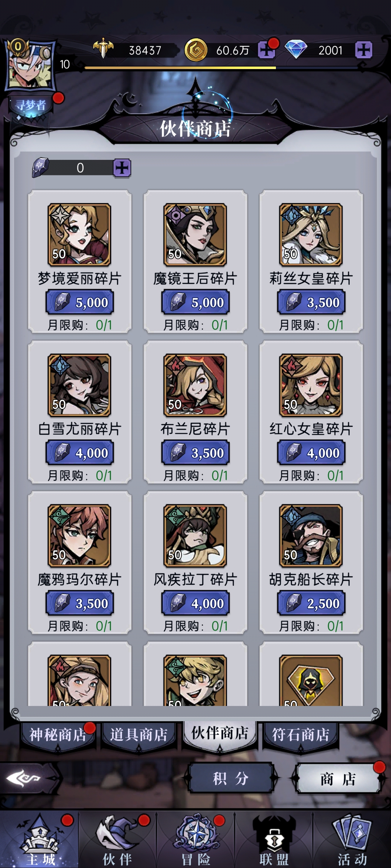This screenshot has width=391, height=868.
Task: Buy 梦境爱丽碎片 for 5,000
Action: click(80, 302)
